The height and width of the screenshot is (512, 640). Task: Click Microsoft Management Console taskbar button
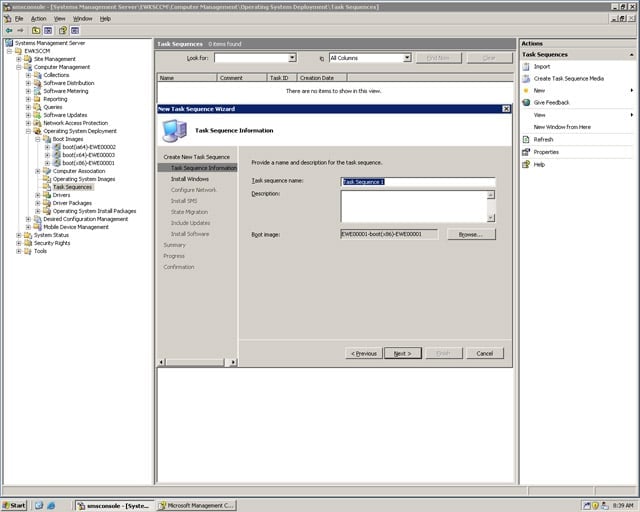(x=197, y=505)
